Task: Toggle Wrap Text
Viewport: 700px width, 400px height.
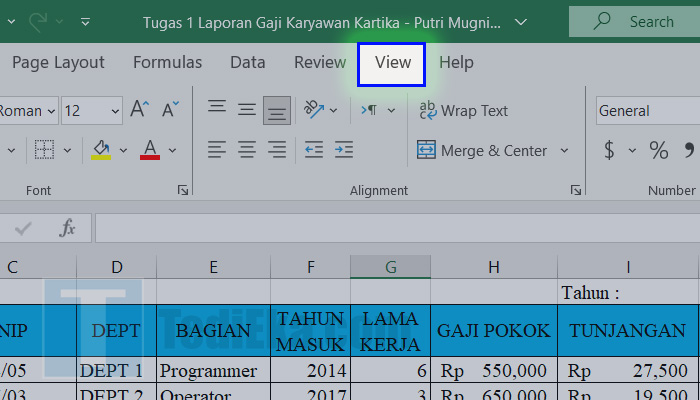Action: 463,111
